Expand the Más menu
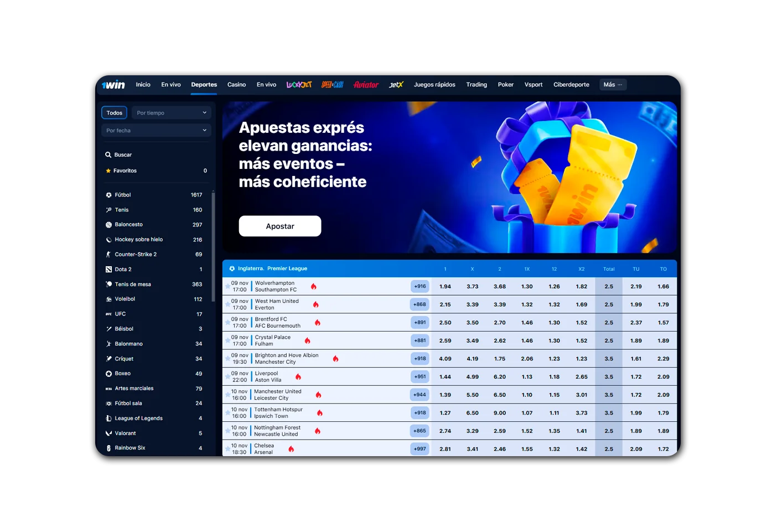 [x=613, y=85]
